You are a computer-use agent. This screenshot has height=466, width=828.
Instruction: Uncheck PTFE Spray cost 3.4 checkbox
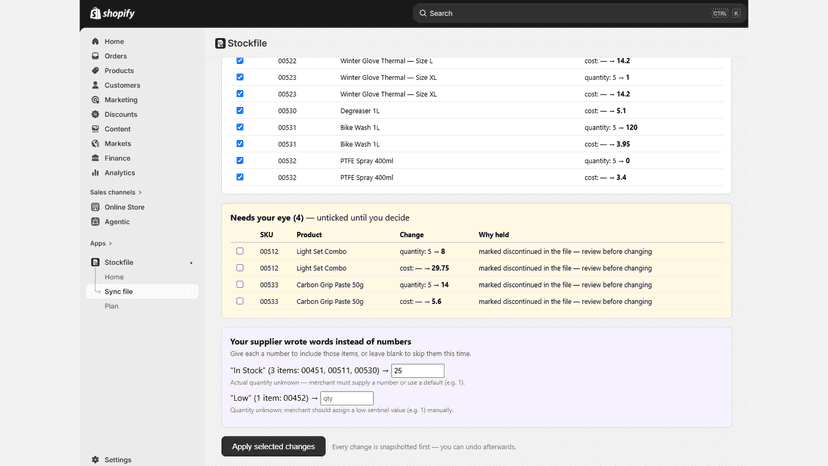[x=240, y=177]
